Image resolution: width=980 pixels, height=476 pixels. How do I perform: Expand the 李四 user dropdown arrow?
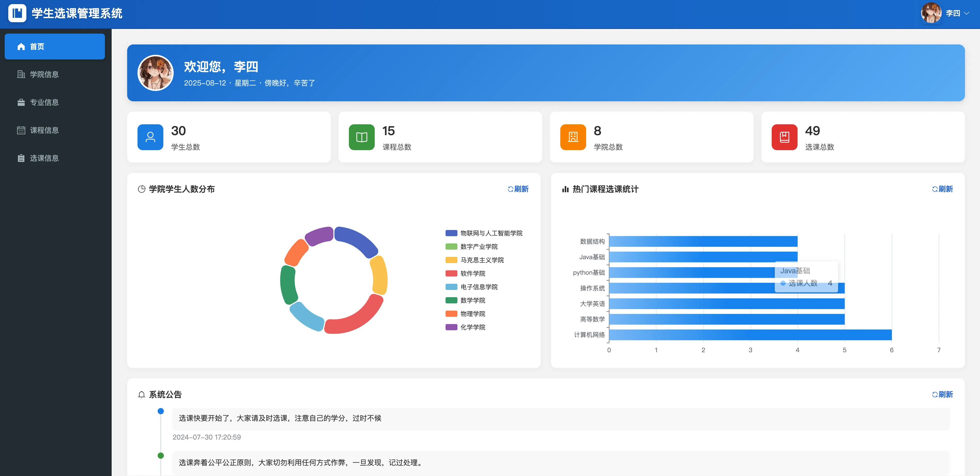pyautogui.click(x=967, y=13)
